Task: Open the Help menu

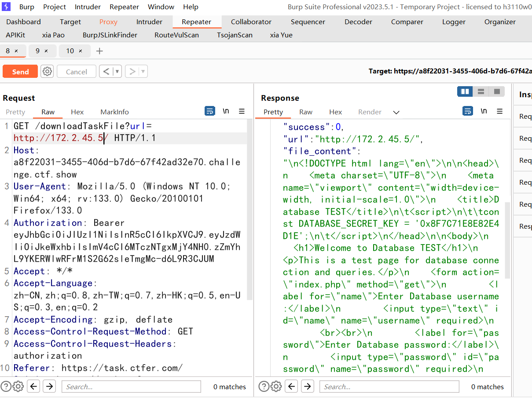Action: pyautogui.click(x=191, y=7)
